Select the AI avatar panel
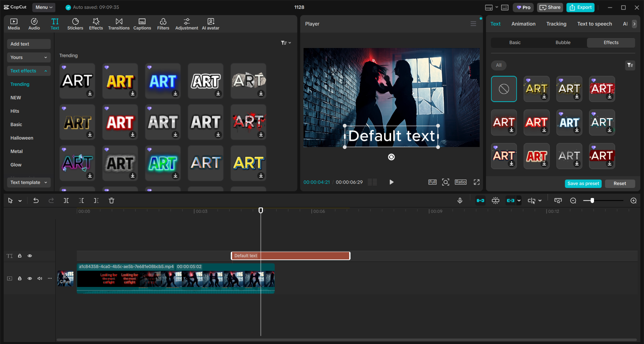The width and height of the screenshot is (644, 344). tap(210, 23)
